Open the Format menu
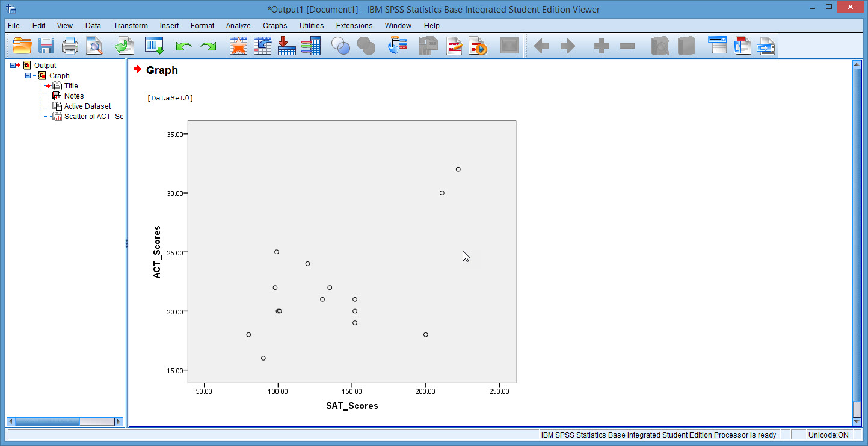This screenshot has width=868, height=446. [x=202, y=26]
